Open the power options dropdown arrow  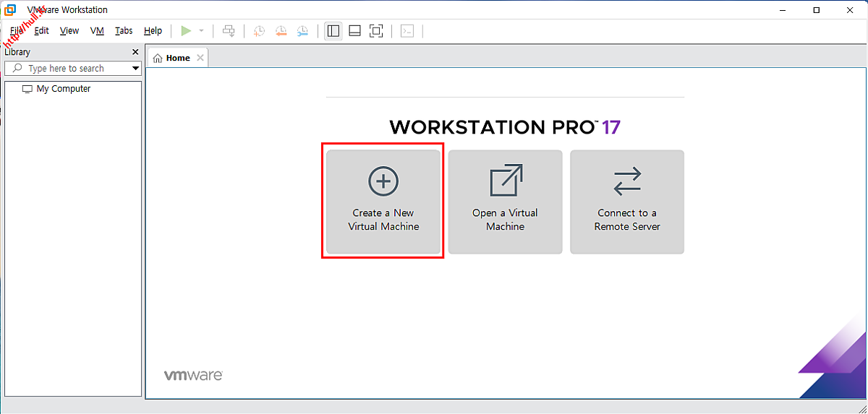[x=202, y=31]
